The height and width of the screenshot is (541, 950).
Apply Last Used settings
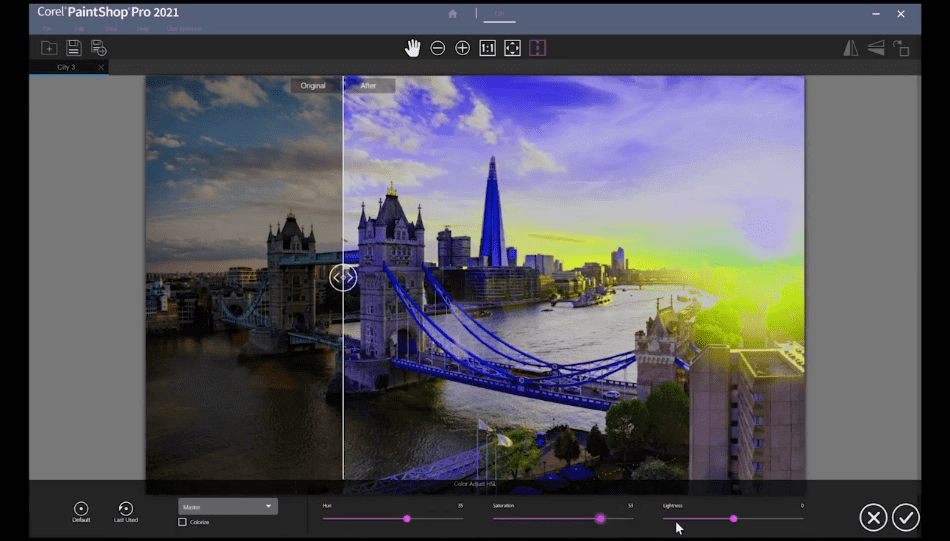[125, 512]
